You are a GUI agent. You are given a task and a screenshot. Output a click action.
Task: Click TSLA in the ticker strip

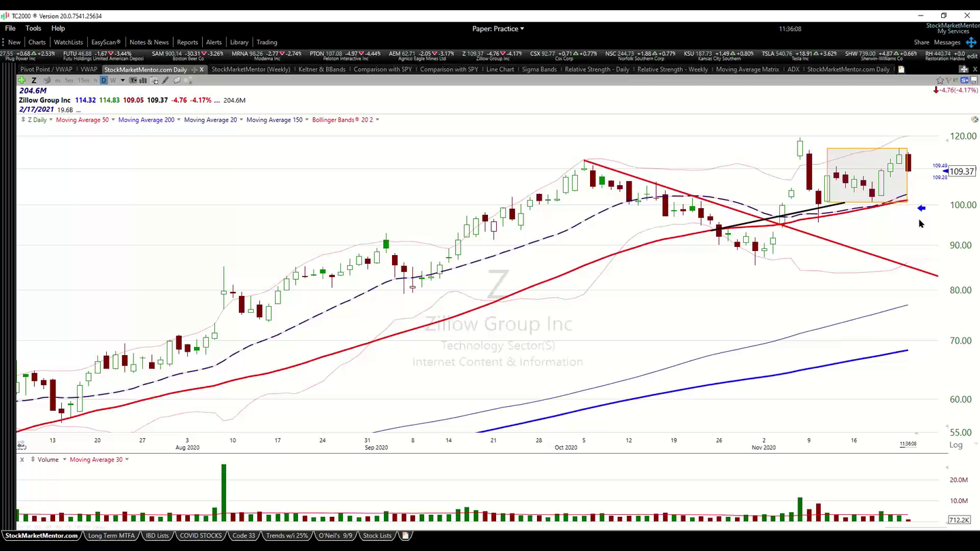point(784,55)
